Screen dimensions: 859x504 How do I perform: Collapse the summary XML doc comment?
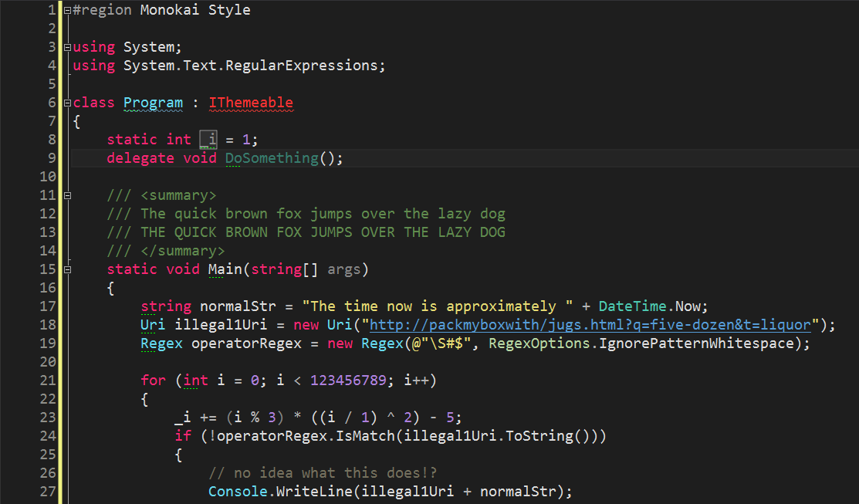click(x=66, y=195)
